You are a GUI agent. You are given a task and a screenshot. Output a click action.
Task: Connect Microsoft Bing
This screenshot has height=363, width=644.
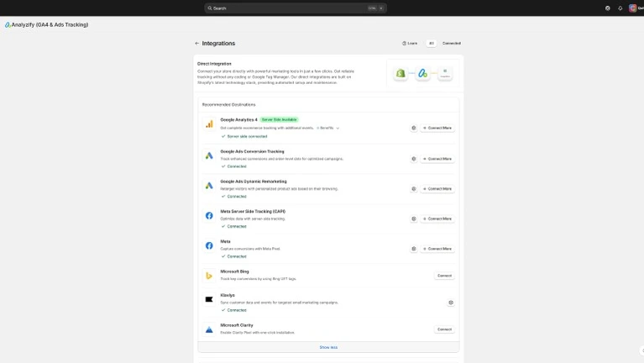point(444,276)
